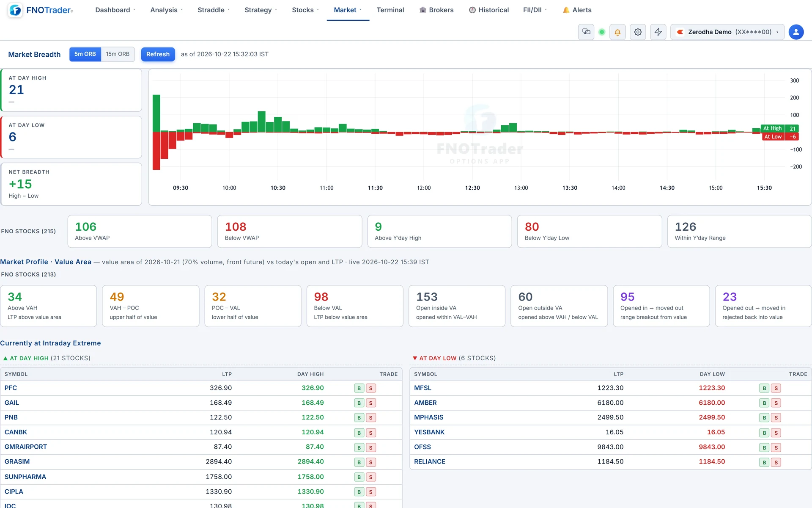This screenshot has width=812, height=508.
Task: Open the Alerts menu item
Action: point(577,10)
